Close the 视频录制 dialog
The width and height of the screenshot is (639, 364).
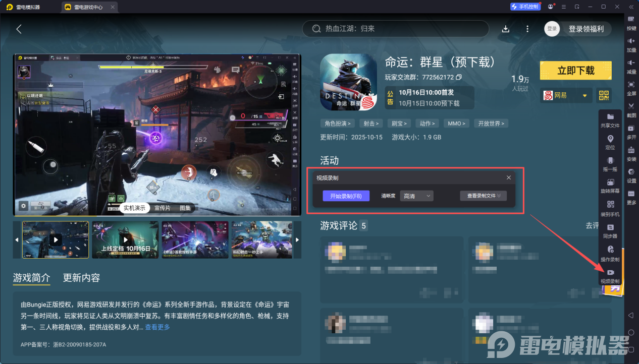tap(509, 177)
